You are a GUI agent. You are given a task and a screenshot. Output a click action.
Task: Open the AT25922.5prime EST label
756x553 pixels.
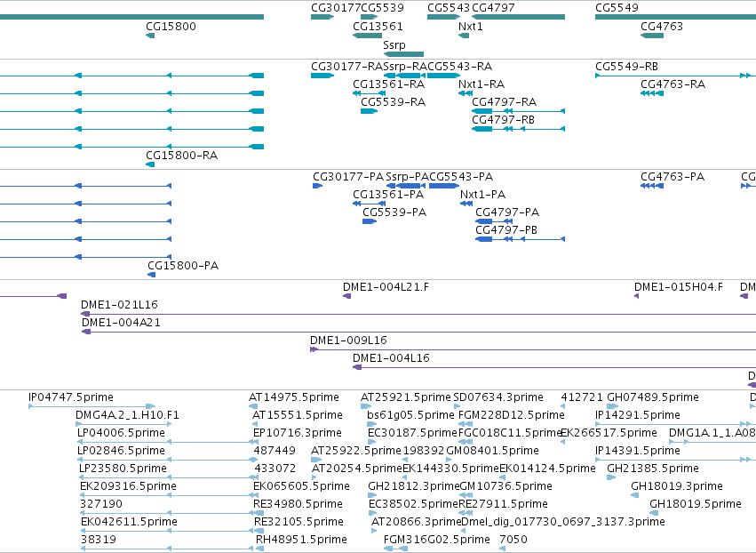[x=356, y=451]
